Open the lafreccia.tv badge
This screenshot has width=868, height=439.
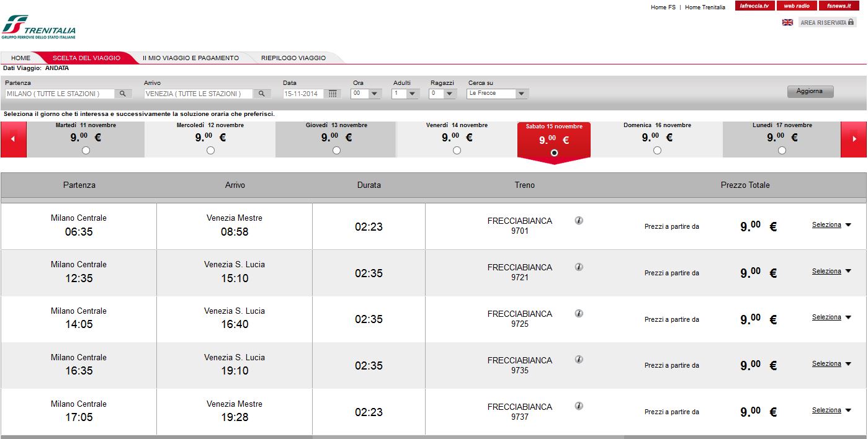point(755,6)
